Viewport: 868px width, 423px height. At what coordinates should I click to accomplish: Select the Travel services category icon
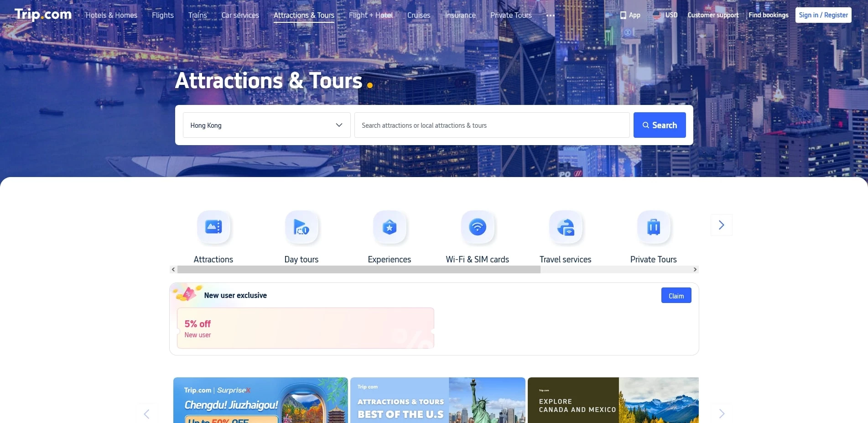(565, 226)
